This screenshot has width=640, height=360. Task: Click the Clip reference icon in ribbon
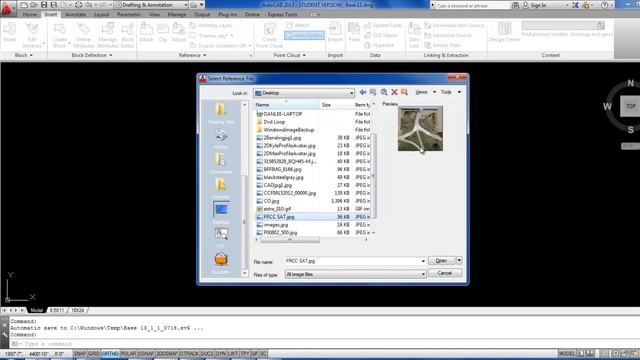click(x=163, y=33)
